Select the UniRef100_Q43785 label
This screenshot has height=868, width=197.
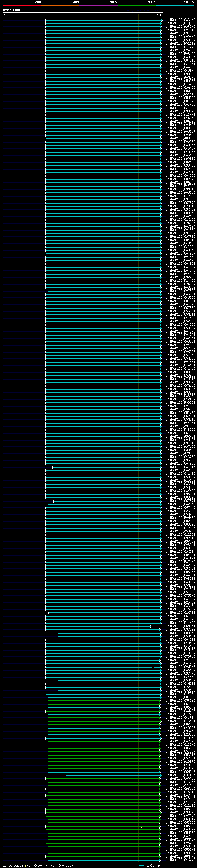coord(180,57)
